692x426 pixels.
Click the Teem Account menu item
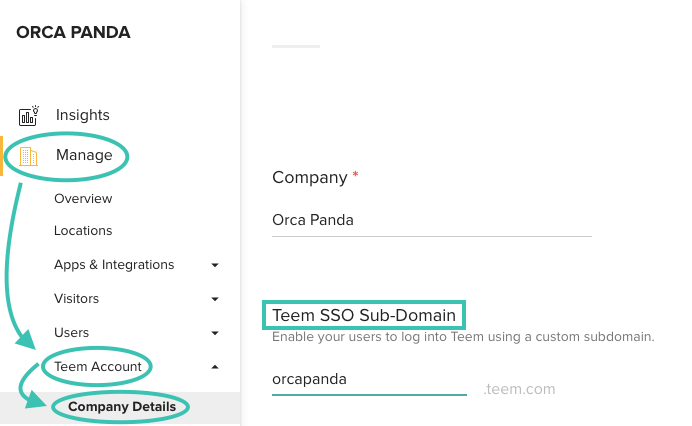(98, 366)
